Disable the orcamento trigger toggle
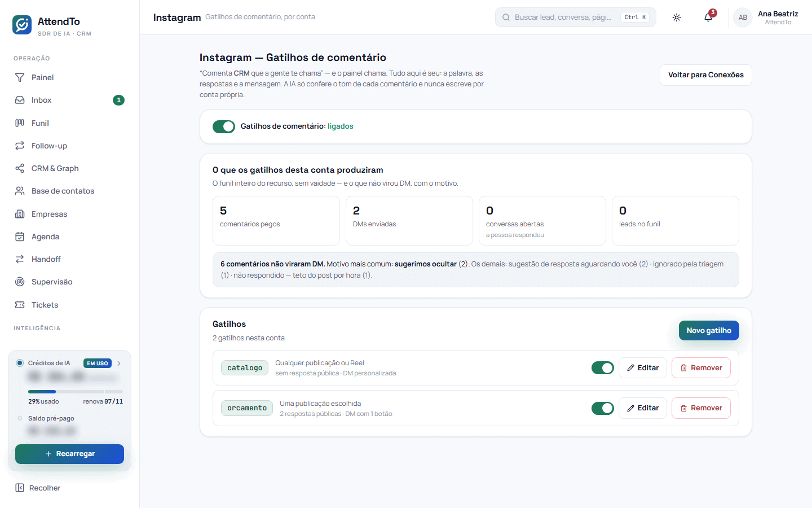Viewport: 812px width, 508px height. pyautogui.click(x=603, y=408)
